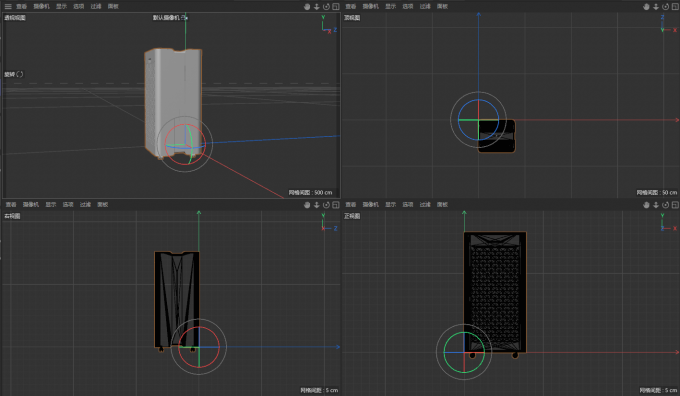
Task: Open 面板 dropdown menu in the perspective viewport
Action: coord(113,7)
